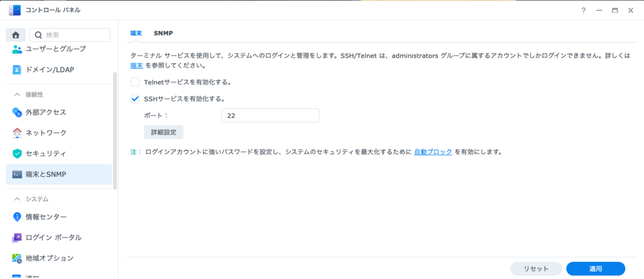The image size is (644, 279).
Task: Select 端末とSNMP in sidebar
Action: [59, 174]
